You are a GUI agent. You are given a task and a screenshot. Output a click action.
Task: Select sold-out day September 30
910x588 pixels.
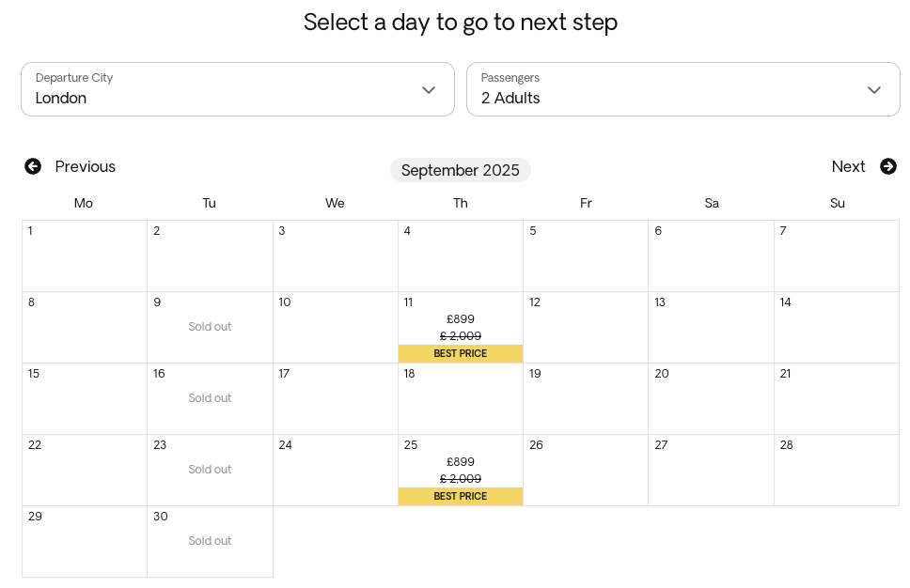[210, 541]
